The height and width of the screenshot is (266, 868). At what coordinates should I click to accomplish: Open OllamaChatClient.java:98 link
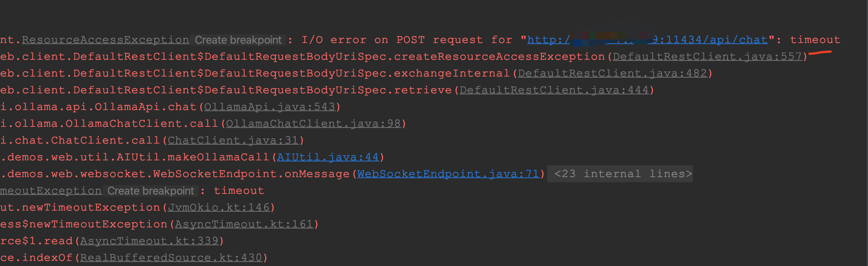pyautogui.click(x=313, y=124)
